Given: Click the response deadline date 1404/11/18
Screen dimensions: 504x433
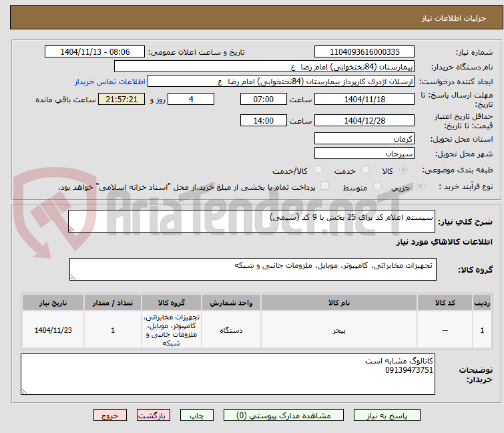Looking at the screenshot, I should click(364, 99).
